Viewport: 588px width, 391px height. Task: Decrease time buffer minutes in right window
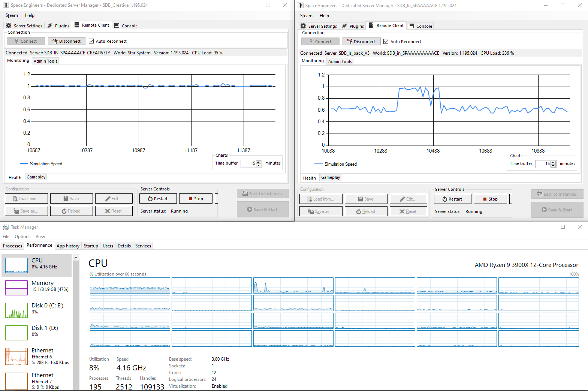[x=553, y=166]
